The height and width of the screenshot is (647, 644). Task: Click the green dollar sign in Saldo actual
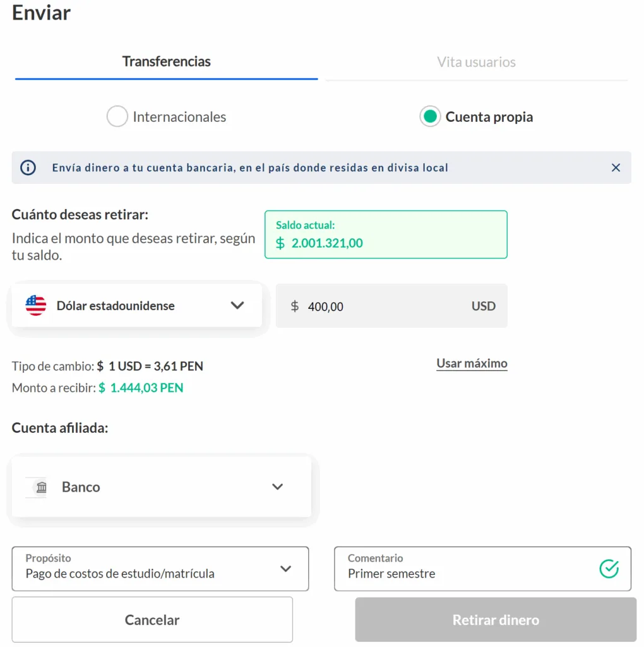(x=280, y=243)
